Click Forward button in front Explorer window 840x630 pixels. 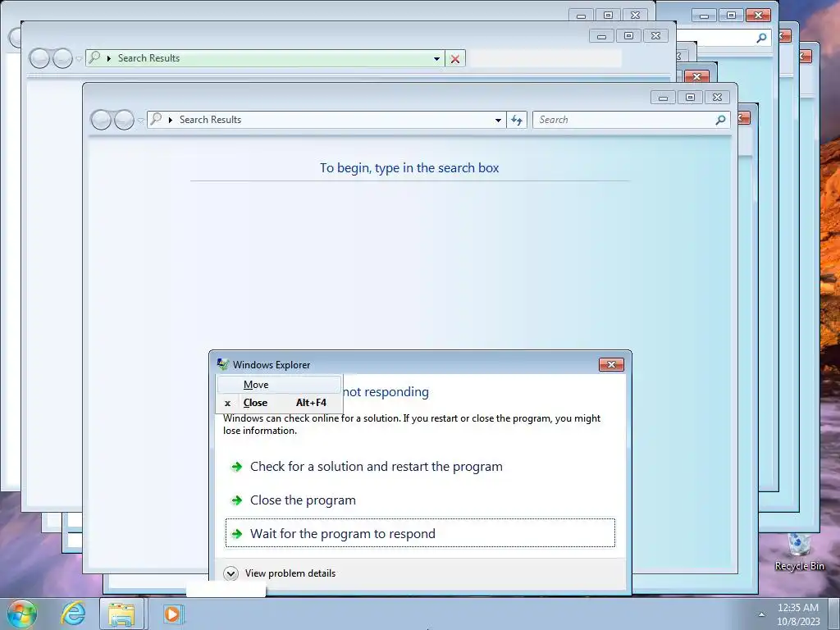pyautogui.click(x=125, y=120)
